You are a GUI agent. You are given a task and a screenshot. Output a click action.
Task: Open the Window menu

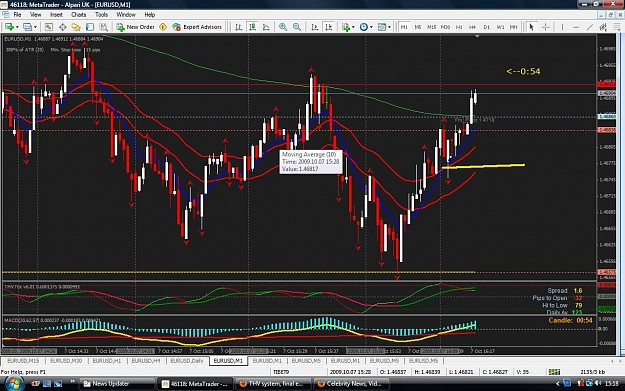pos(126,14)
